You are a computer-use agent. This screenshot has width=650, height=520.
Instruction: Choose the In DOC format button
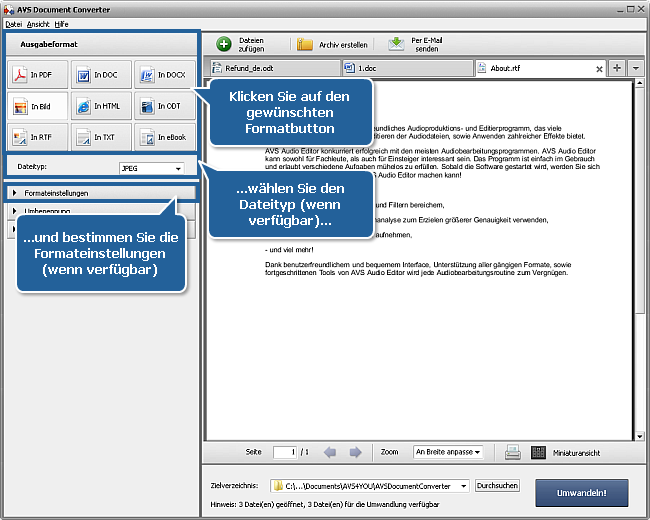pos(101,75)
